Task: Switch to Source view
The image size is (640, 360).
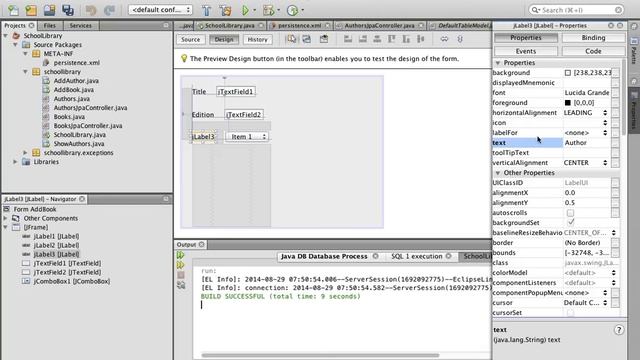Action: click(x=191, y=39)
